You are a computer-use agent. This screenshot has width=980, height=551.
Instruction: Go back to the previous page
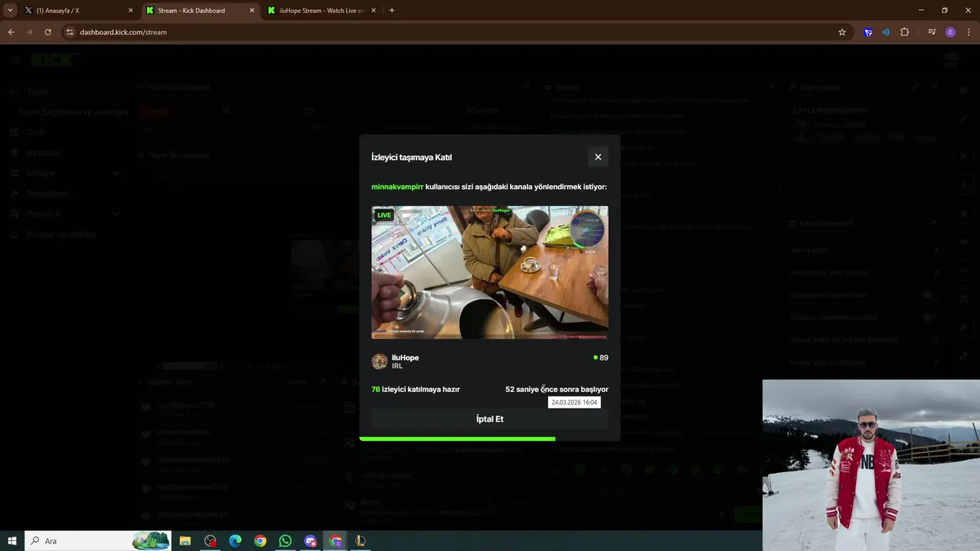11,32
